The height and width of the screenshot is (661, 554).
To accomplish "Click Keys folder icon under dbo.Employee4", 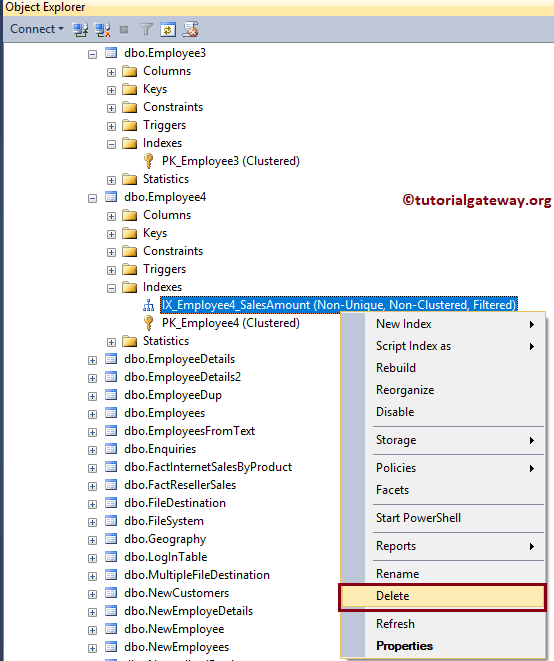I will tap(129, 233).
